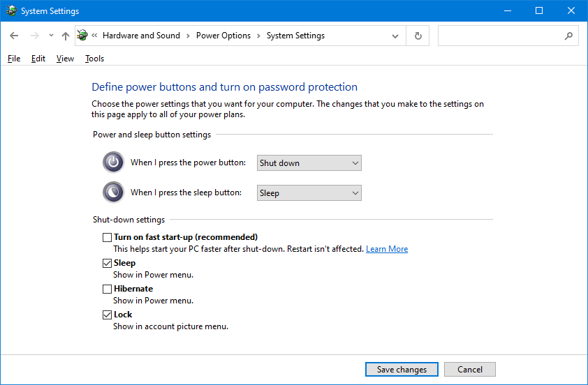The width and height of the screenshot is (588, 385).
Task: Click the Power Options breadcrumb
Action: pos(223,36)
